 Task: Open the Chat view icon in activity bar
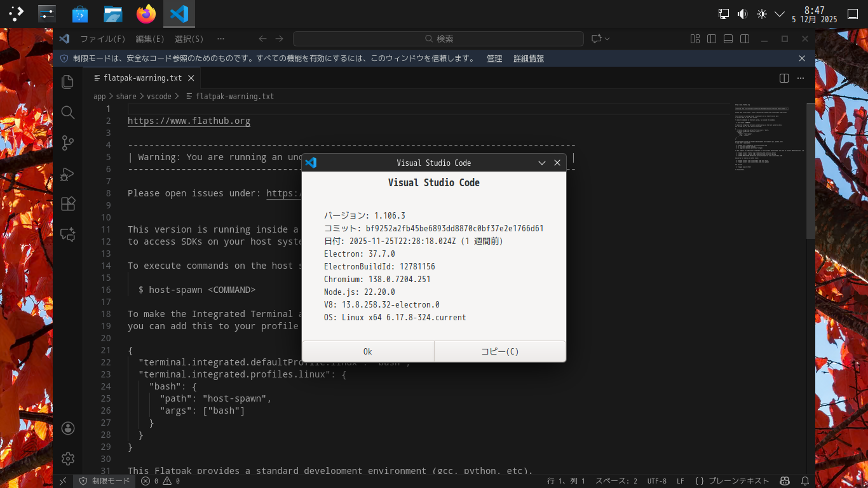(68, 234)
